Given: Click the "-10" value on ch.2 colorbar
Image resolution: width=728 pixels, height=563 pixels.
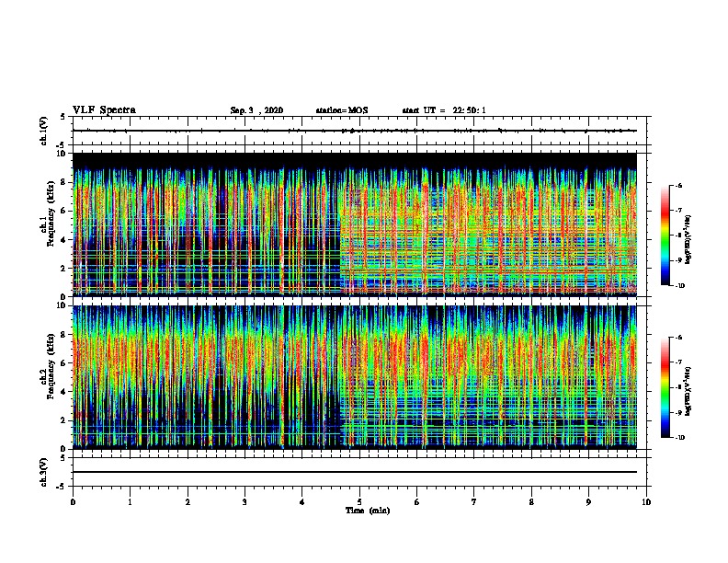Looking at the screenshot, I should click(x=679, y=438).
